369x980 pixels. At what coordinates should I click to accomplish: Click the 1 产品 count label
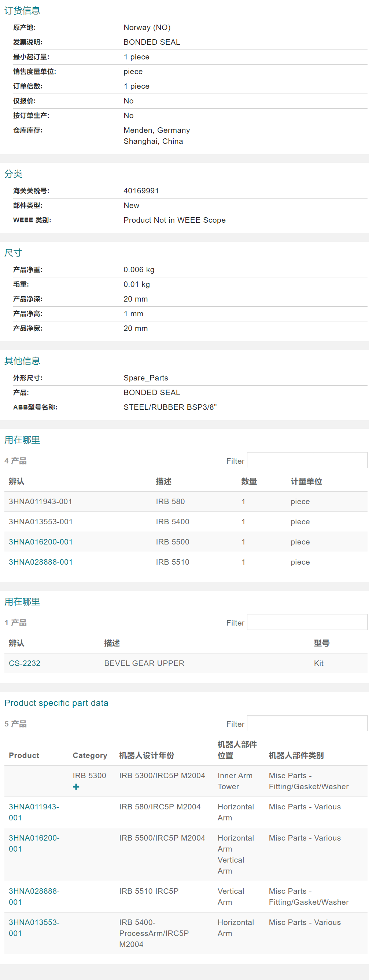point(16,622)
